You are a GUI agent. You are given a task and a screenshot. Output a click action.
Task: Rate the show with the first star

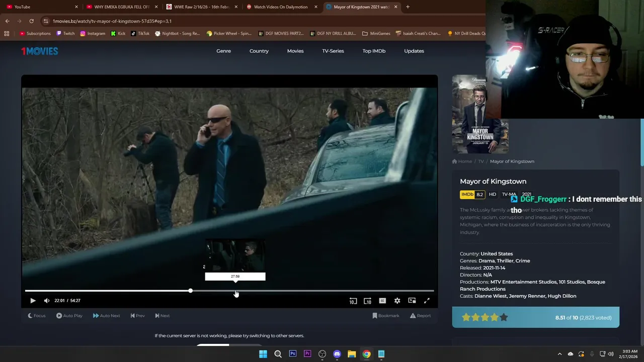coord(466,317)
